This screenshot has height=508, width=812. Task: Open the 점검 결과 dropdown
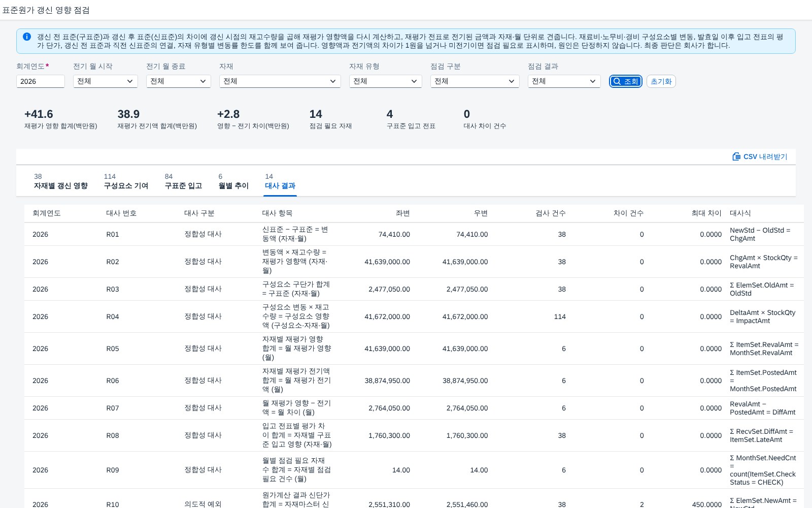(x=564, y=81)
